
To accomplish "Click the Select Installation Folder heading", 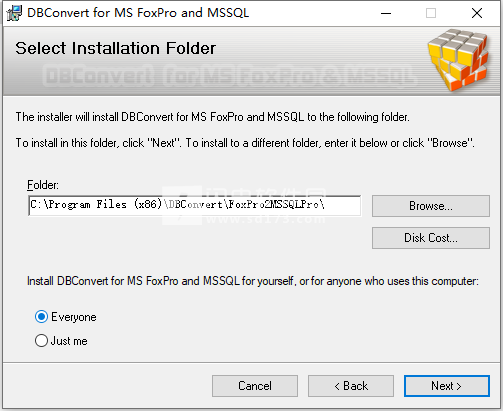I will click(x=115, y=48).
